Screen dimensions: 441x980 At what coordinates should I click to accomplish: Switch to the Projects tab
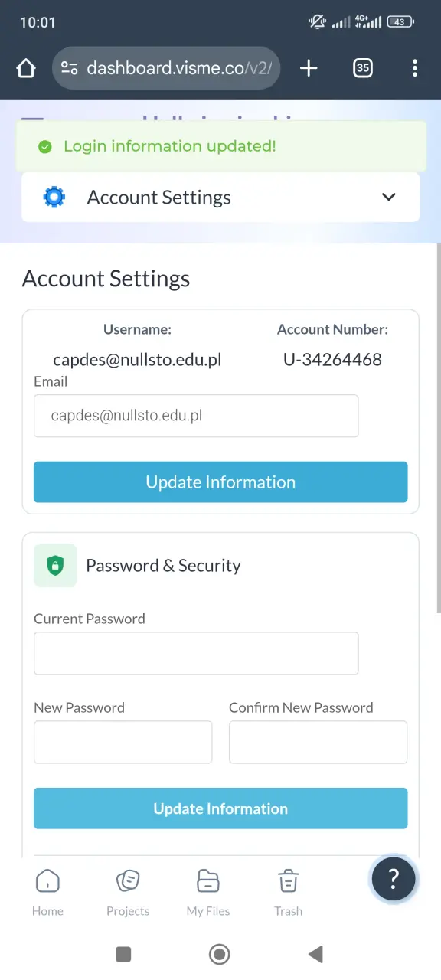pyautogui.click(x=128, y=893)
